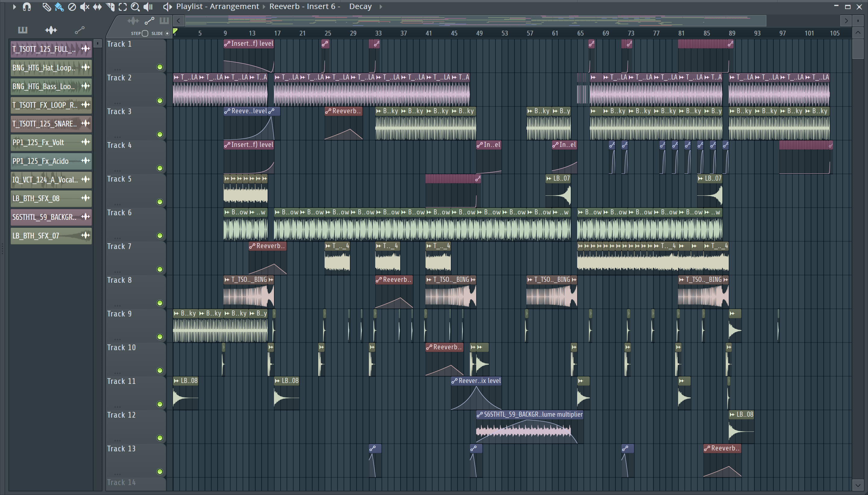Click vertical scrollbar down arrow
Image resolution: width=868 pixels, height=495 pixels.
coord(858,485)
